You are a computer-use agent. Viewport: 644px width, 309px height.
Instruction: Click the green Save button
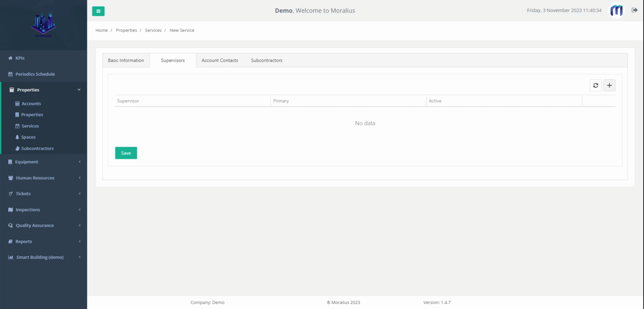pyautogui.click(x=126, y=153)
